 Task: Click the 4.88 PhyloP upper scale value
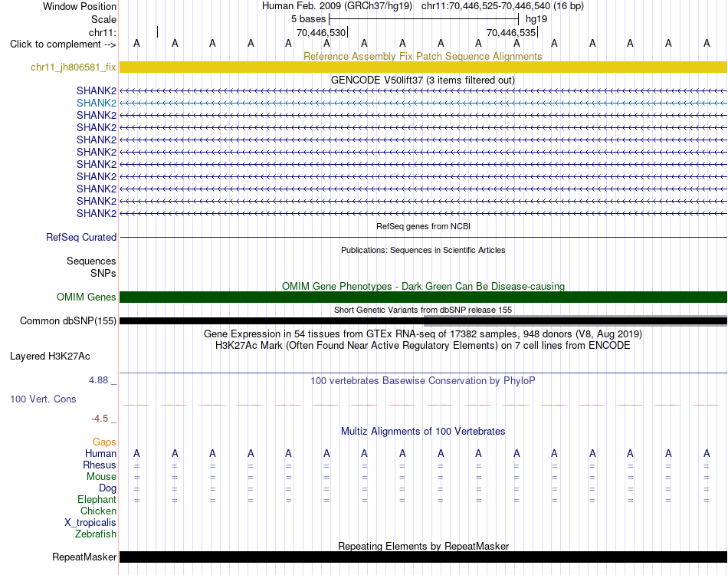pyautogui.click(x=98, y=380)
